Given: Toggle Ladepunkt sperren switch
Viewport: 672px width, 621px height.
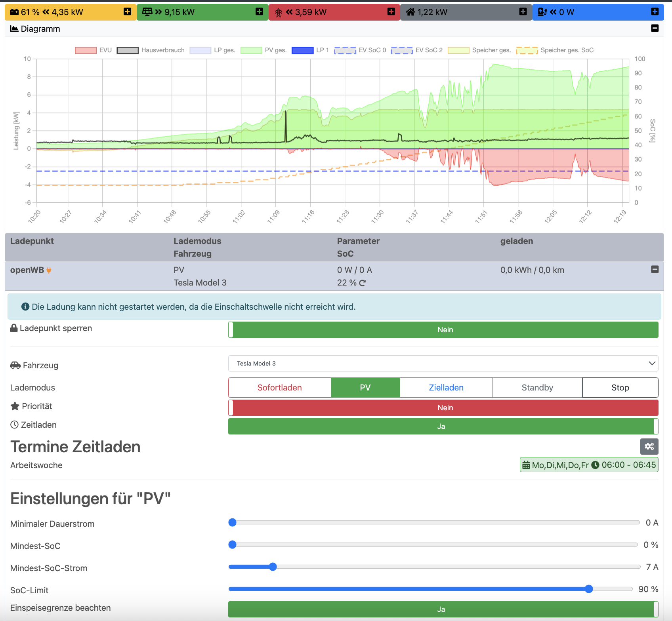Looking at the screenshot, I should tap(443, 330).
